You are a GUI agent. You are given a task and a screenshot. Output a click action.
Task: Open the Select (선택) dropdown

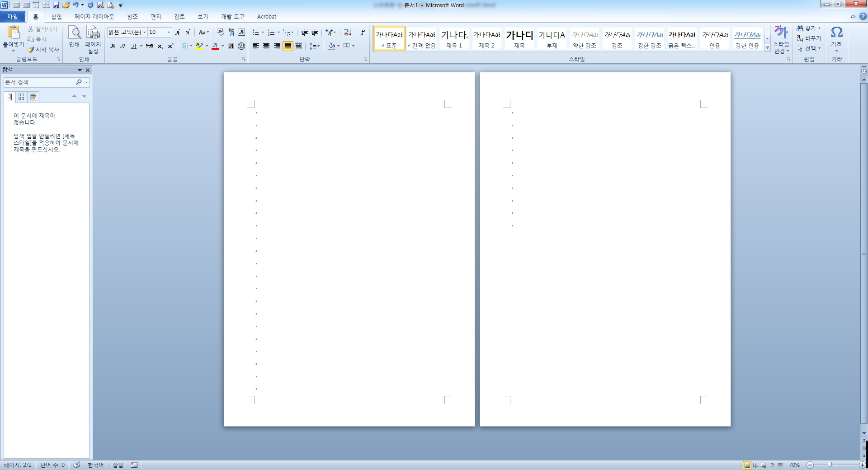pos(809,48)
